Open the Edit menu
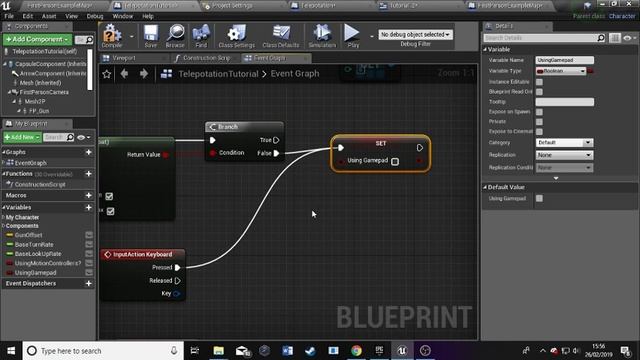 [x=28, y=16]
